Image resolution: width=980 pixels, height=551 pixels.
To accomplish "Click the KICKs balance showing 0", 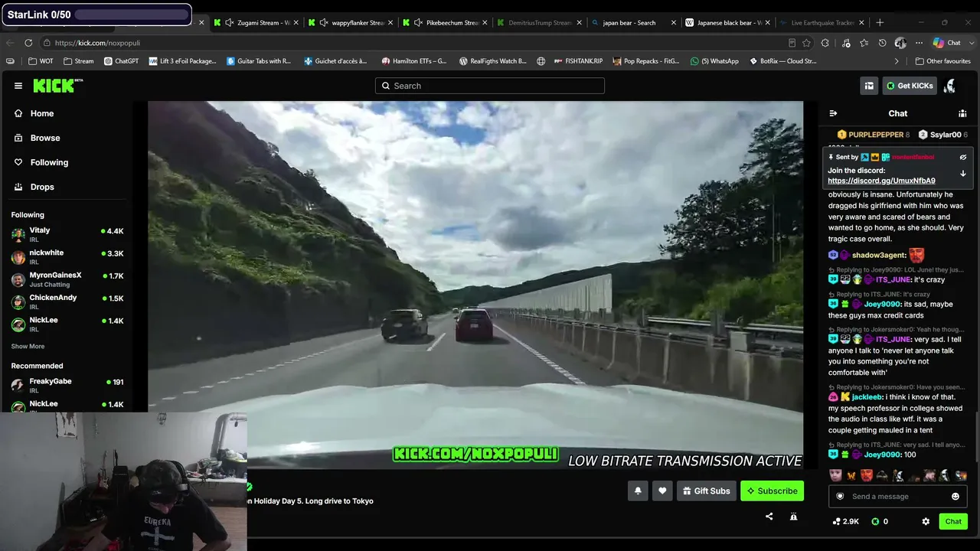I will click(x=880, y=521).
